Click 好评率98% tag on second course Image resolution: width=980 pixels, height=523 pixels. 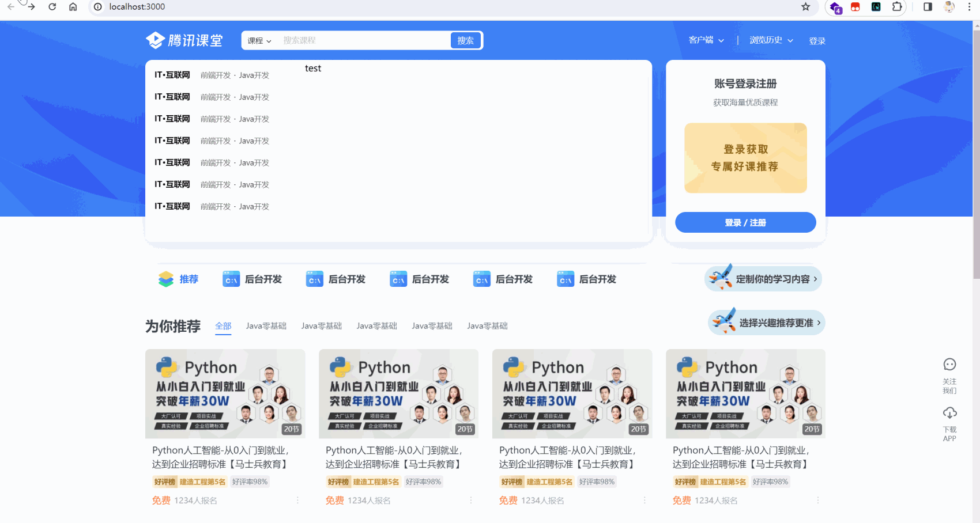pos(423,482)
